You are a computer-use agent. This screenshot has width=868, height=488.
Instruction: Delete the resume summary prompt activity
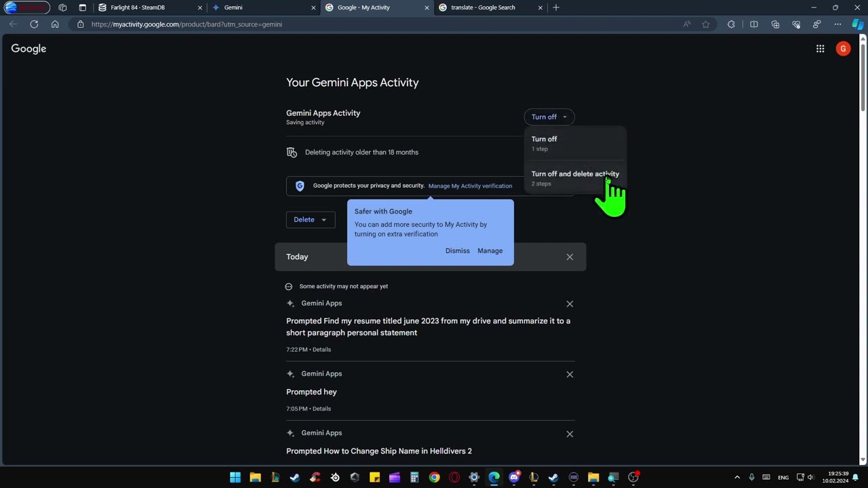coord(570,304)
